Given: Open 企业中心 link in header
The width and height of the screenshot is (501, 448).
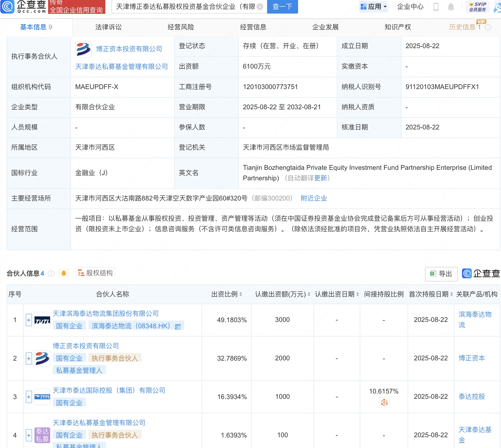Looking at the screenshot, I should [410, 7].
